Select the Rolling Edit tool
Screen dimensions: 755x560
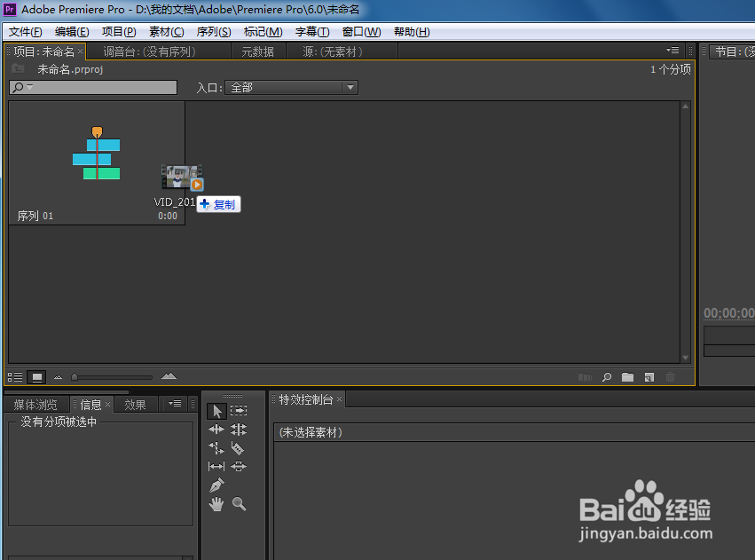(239, 430)
